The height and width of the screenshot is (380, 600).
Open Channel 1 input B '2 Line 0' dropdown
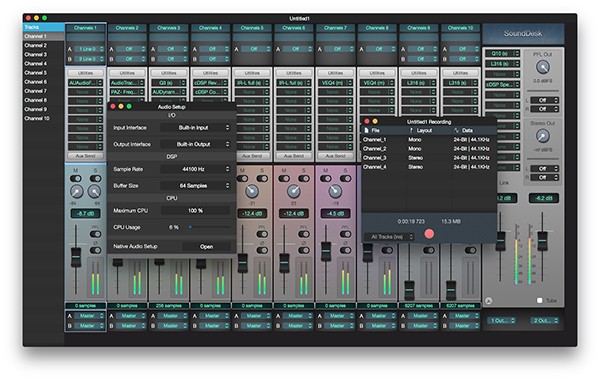89,59
